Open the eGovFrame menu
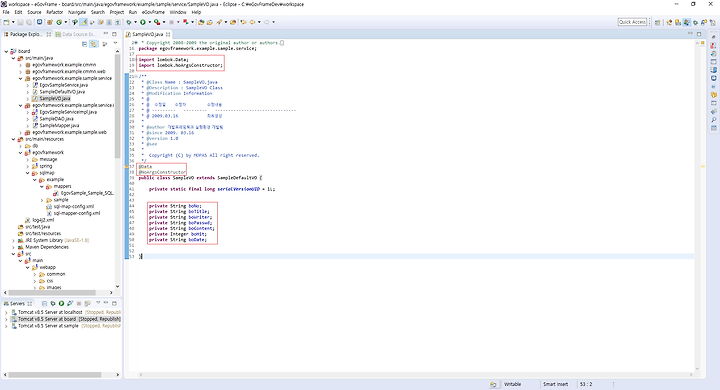The width and height of the screenshot is (720, 390). (x=153, y=12)
